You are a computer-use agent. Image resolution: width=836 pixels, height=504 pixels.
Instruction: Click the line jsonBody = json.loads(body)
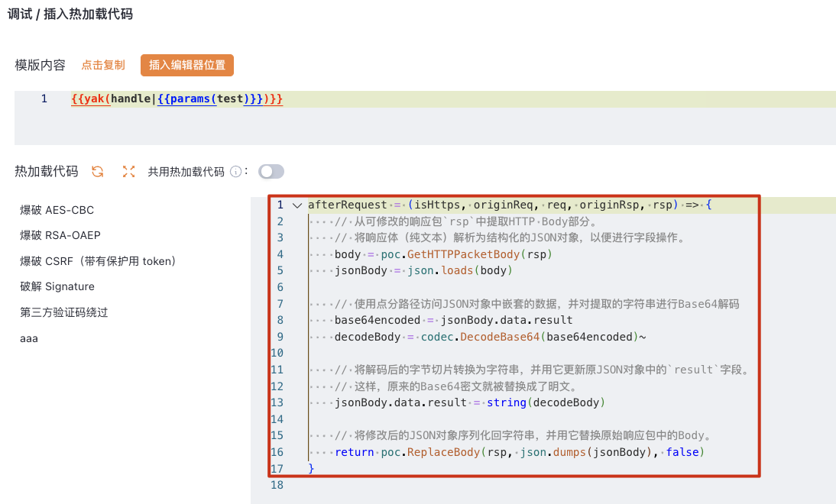click(x=423, y=270)
